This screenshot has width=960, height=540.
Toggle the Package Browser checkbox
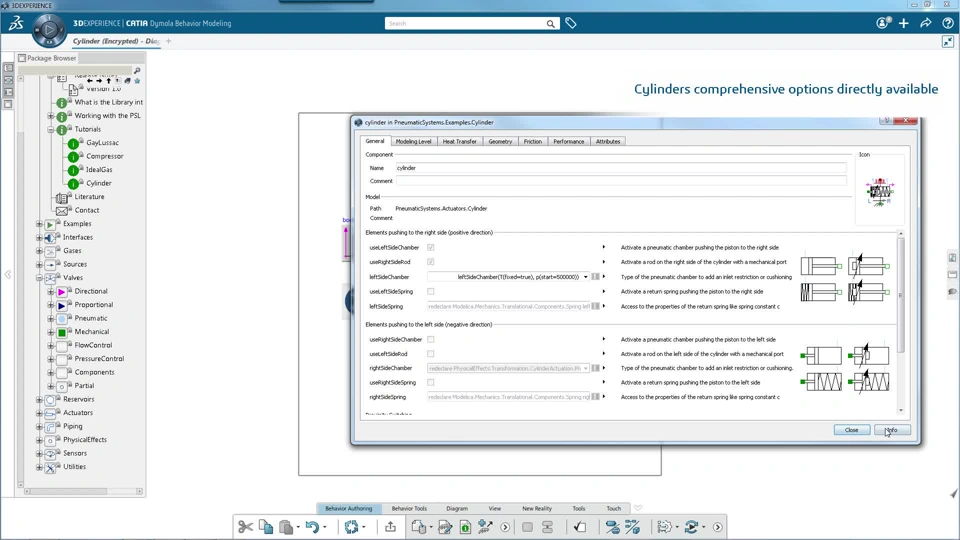click(x=22, y=58)
